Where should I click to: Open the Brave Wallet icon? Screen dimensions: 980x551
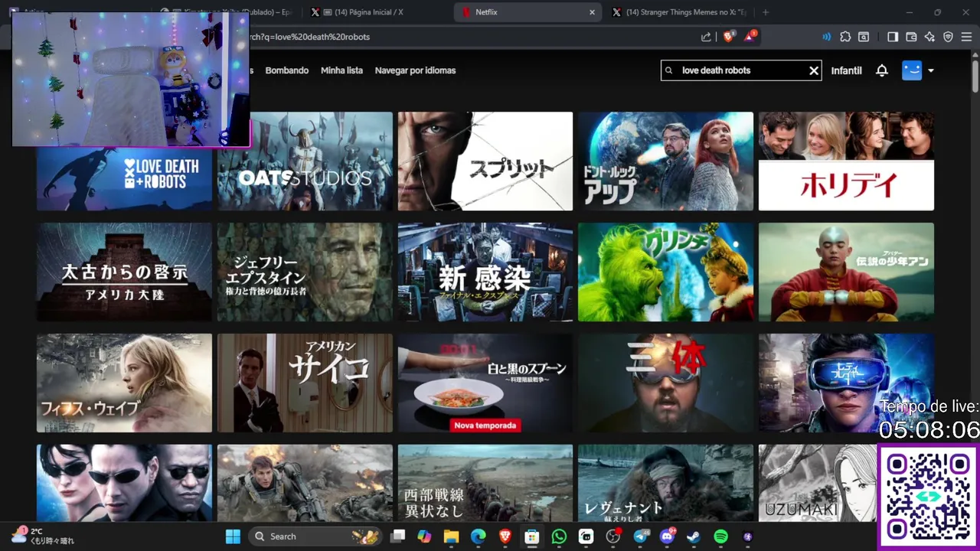pyautogui.click(x=911, y=37)
